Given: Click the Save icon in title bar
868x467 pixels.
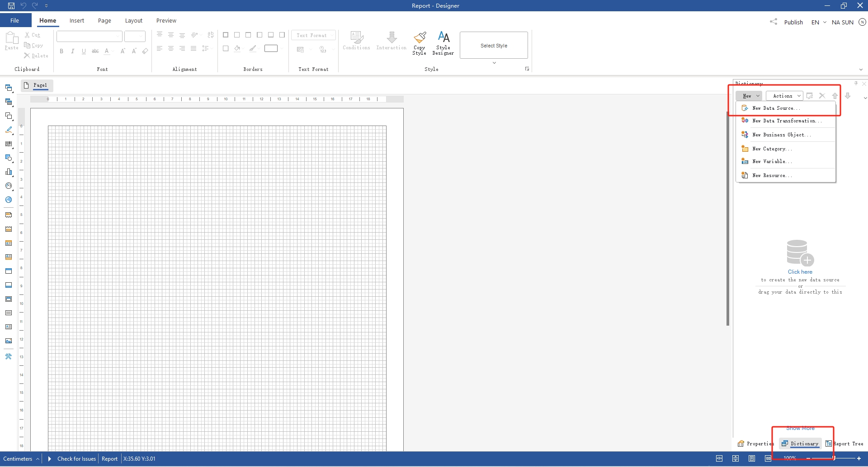Looking at the screenshot, I should click(11, 6).
